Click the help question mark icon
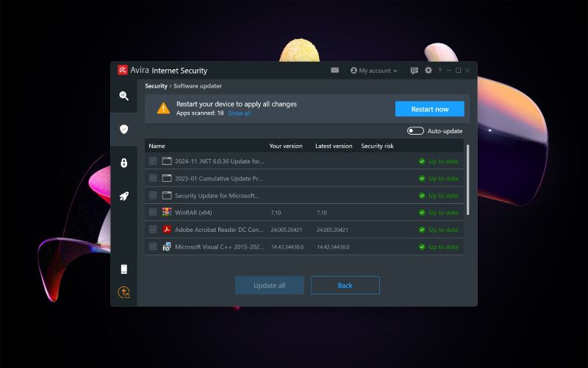The width and height of the screenshot is (588, 368). click(440, 71)
